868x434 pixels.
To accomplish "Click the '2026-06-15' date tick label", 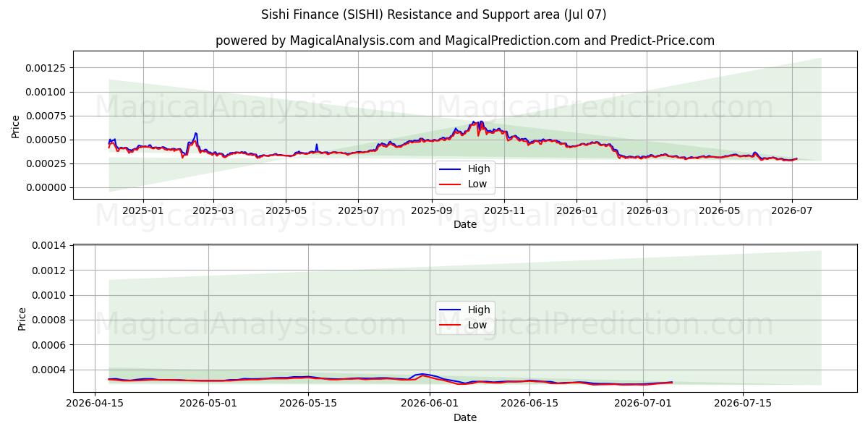I will [529, 404].
